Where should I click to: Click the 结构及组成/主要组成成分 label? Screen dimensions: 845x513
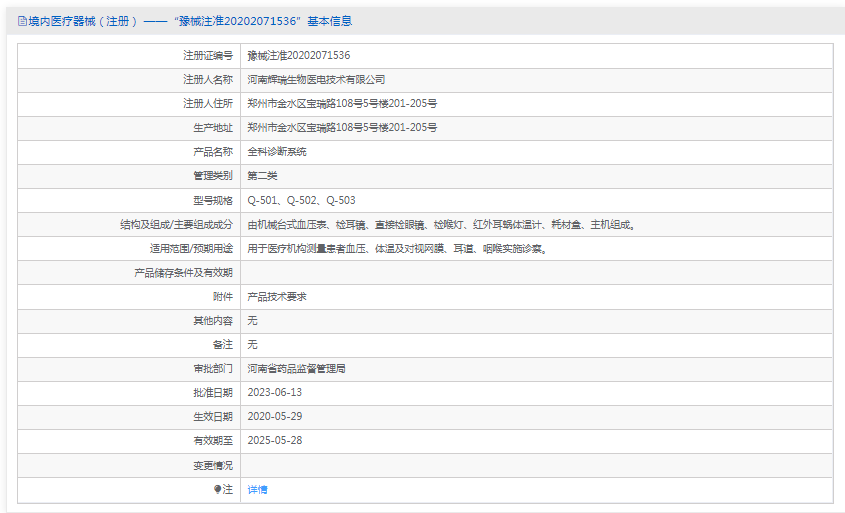pos(176,225)
